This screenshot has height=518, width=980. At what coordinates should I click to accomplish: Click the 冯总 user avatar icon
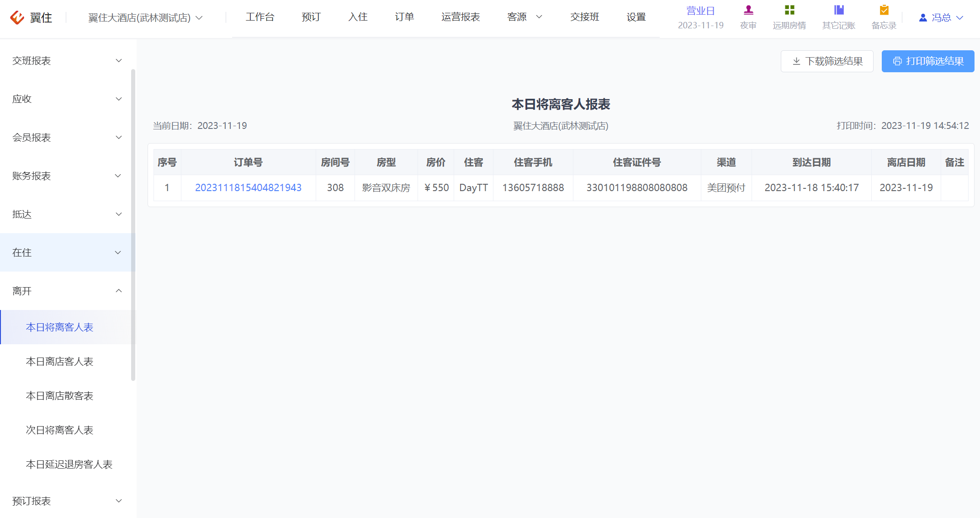tap(923, 18)
